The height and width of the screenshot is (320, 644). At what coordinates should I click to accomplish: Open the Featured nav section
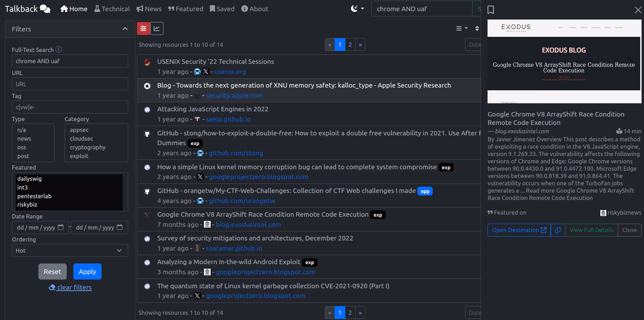click(185, 9)
